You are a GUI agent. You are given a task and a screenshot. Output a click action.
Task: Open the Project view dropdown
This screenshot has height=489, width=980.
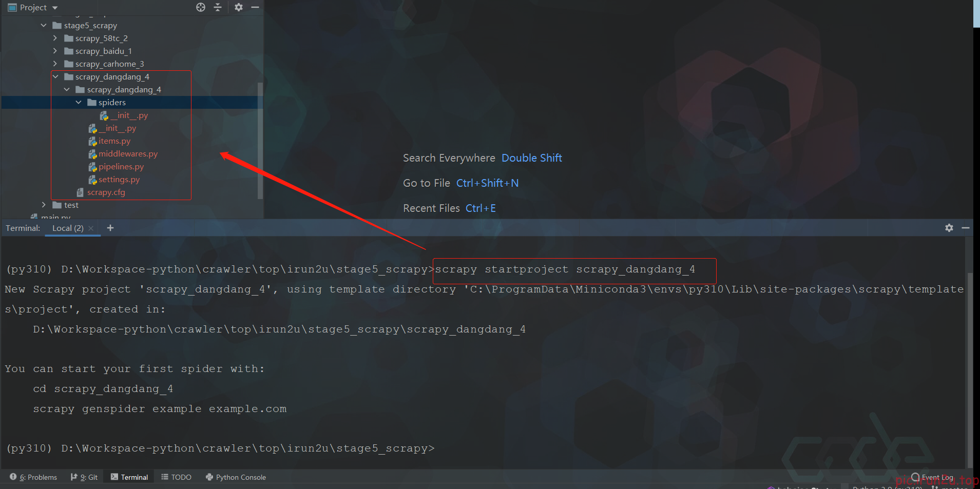coord(54,8)
